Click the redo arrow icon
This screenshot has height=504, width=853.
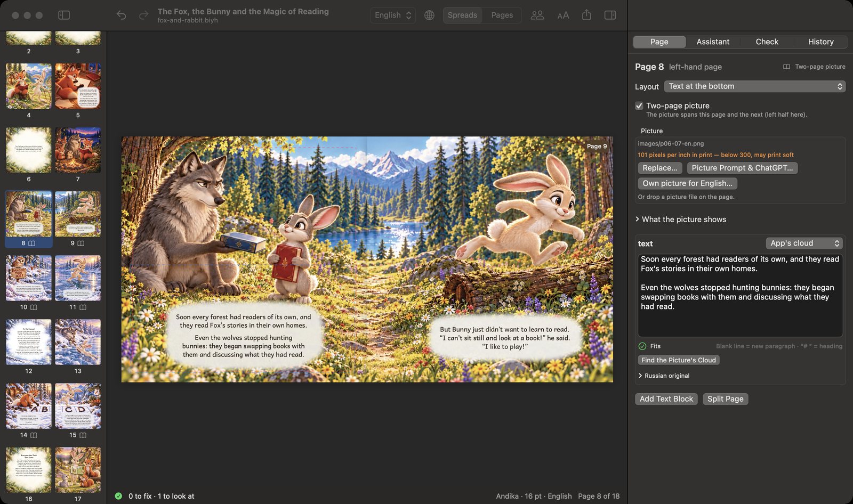click(143, 15)
